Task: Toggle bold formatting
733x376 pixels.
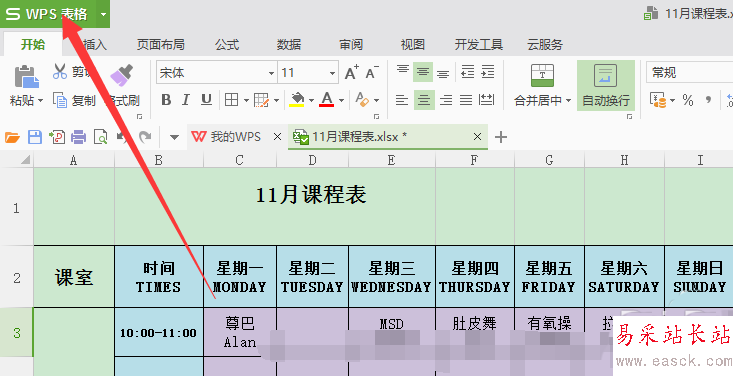Action: [166, 100]
